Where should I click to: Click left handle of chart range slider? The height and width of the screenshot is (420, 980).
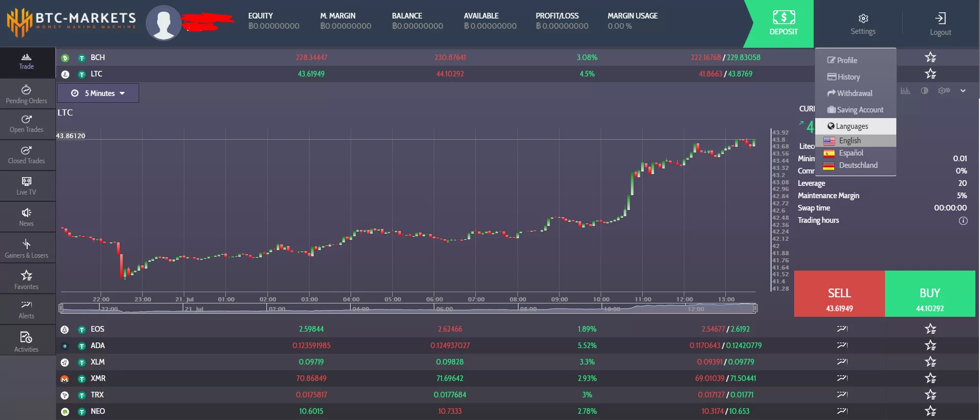click(61, 308)
